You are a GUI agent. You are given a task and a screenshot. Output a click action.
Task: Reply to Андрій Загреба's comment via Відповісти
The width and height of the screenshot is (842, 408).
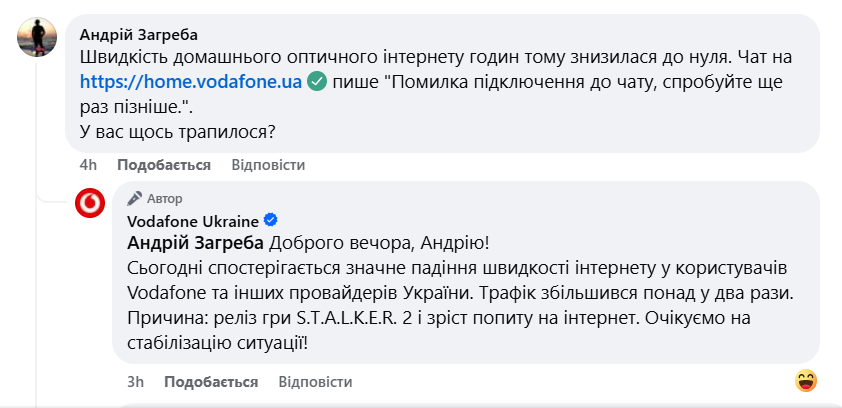pos(268,165)
